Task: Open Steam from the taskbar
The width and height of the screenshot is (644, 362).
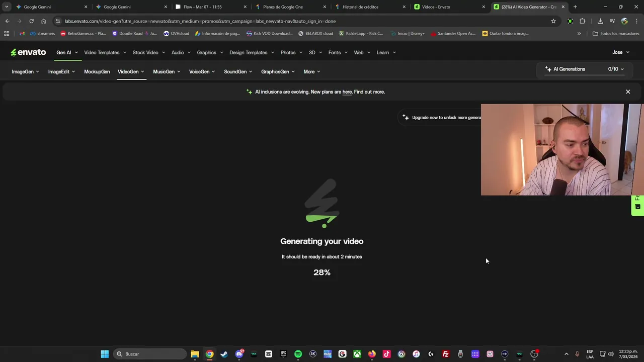Action: [x=224, y=354]
